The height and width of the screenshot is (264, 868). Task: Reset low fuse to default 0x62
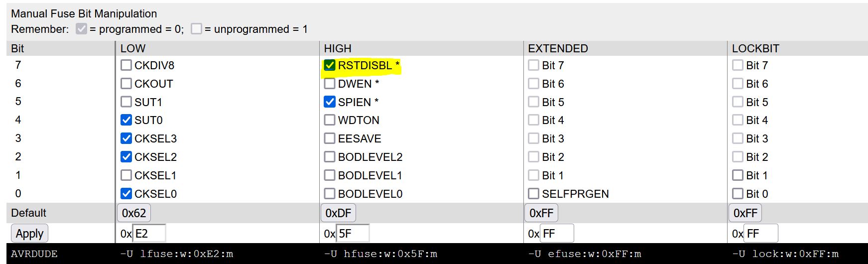pyautogui.click(x=134, y=213)
